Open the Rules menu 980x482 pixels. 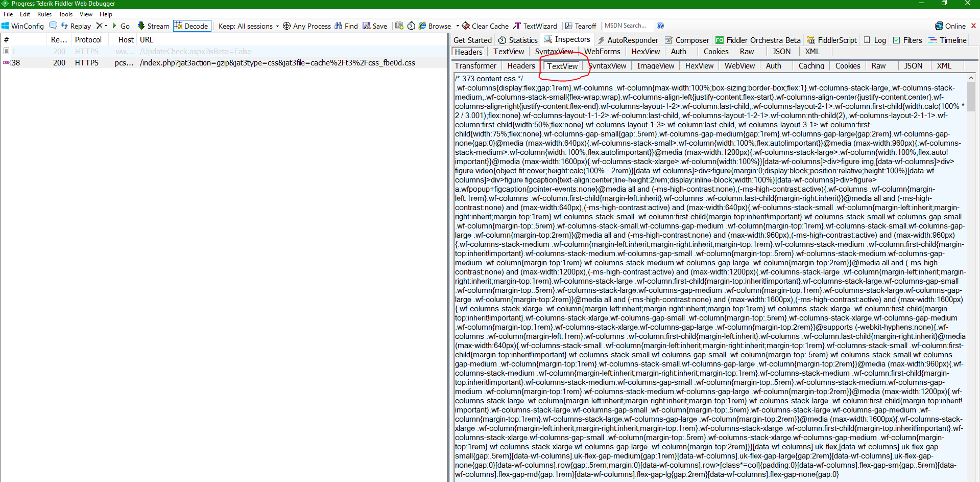click(x=44, y=14)
